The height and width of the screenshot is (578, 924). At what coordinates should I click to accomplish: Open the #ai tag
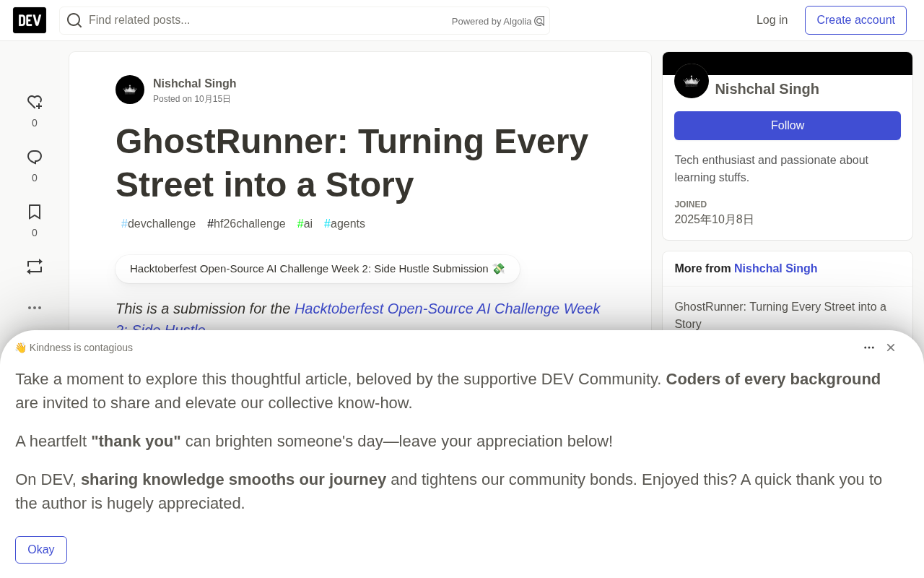(x=305, y=224)
